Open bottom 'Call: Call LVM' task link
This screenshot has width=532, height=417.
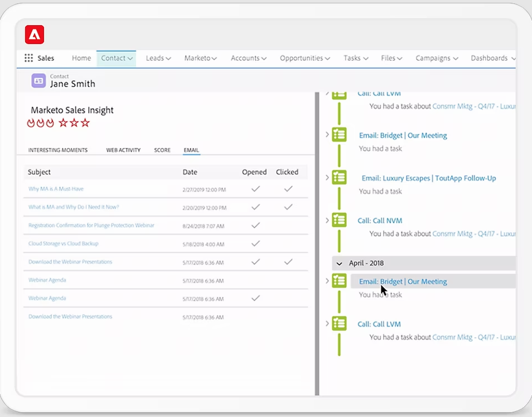click(379, 324)
